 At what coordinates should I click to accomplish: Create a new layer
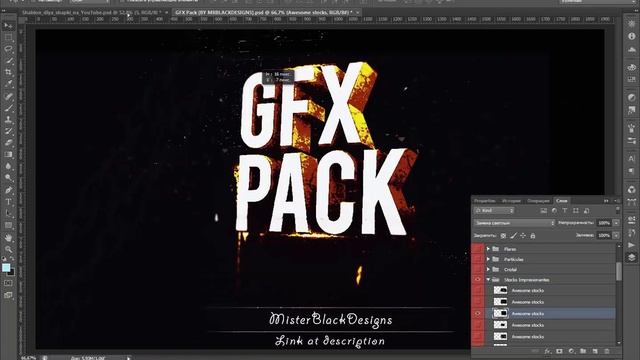coord(595,351)
